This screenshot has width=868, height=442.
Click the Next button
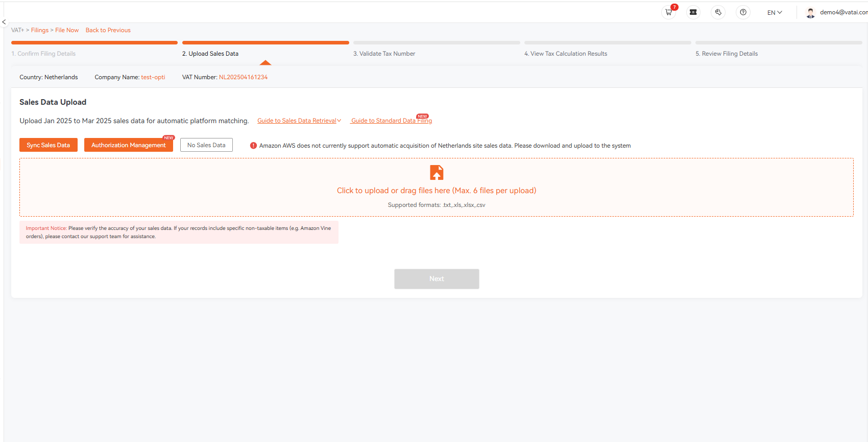(437, 279)
